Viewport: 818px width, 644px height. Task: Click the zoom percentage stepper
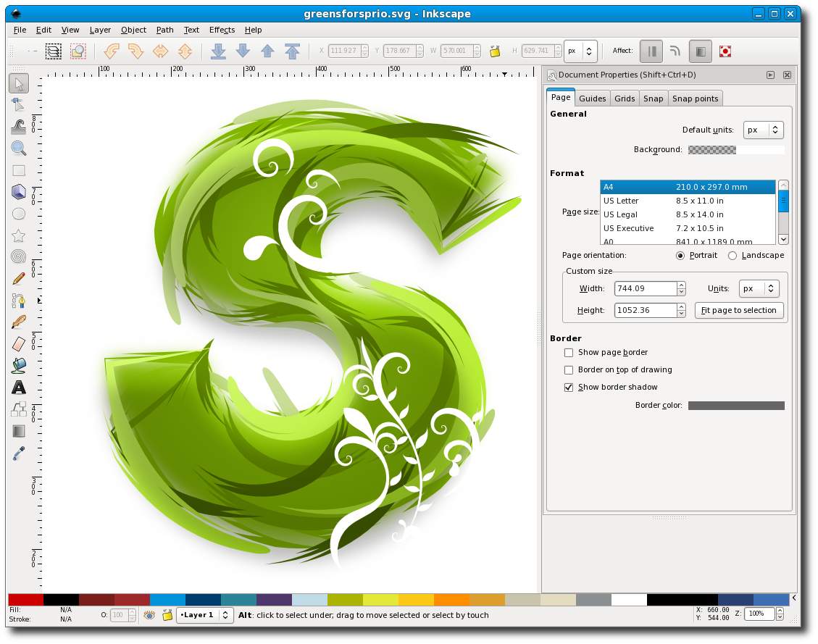[780, 614]
